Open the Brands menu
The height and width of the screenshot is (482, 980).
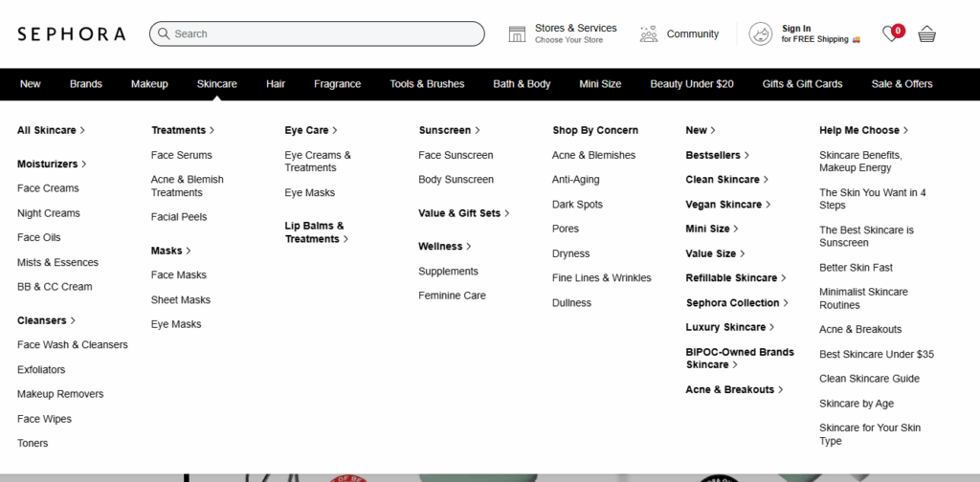pyautogui.click(x=85, y=83)
